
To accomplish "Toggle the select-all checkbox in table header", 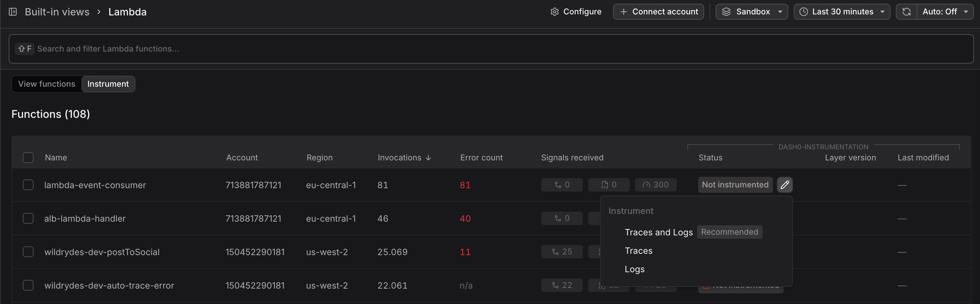I will (x=28, y=158).
